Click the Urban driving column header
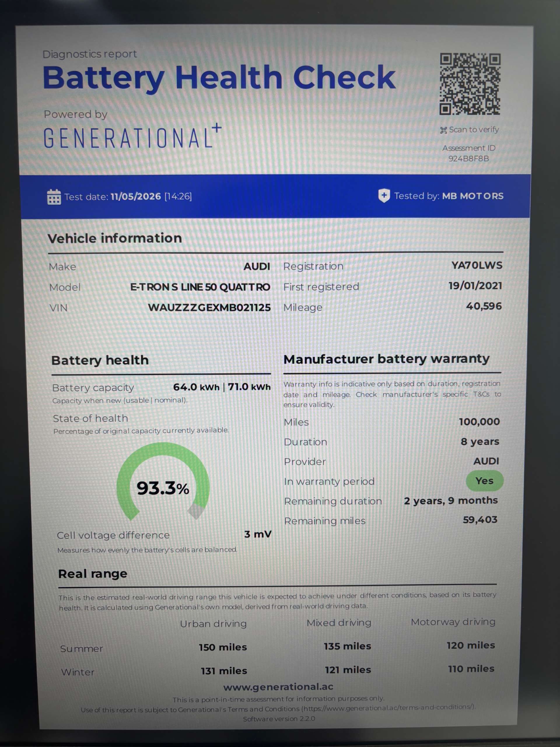The width and height of the screenshot is (560, 747). tap(213, 624)
